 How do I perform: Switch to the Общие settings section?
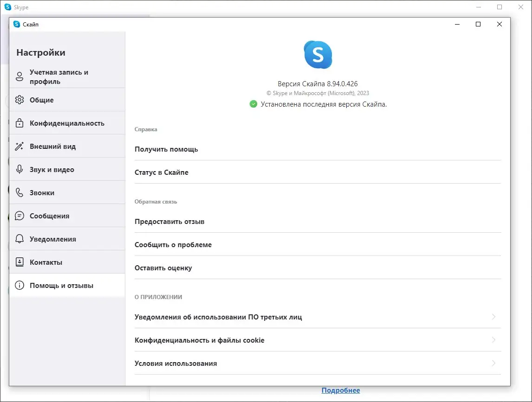67,100
